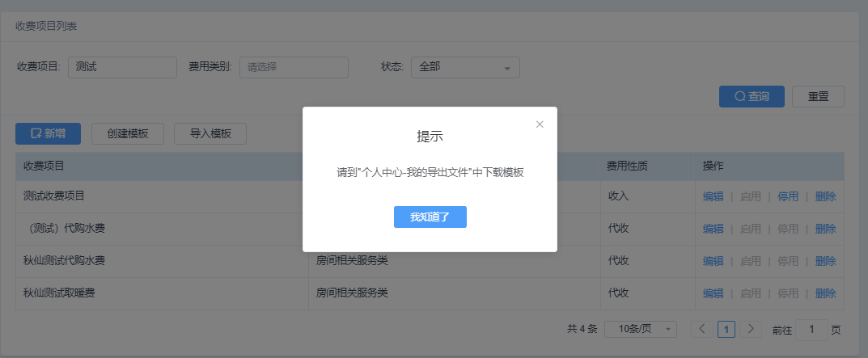Go to next page arrow
Screen dimensions: 868x358
tap(751, 329)
